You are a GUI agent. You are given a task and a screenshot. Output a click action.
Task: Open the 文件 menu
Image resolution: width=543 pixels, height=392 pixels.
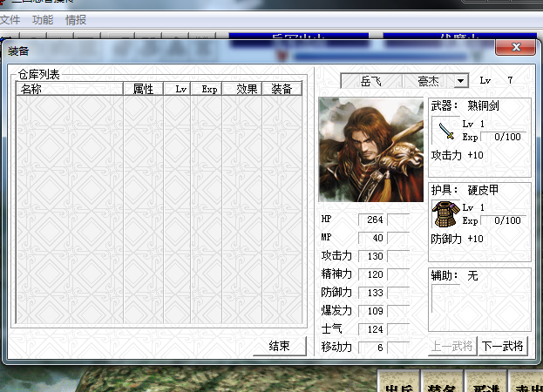coord(10,20)
